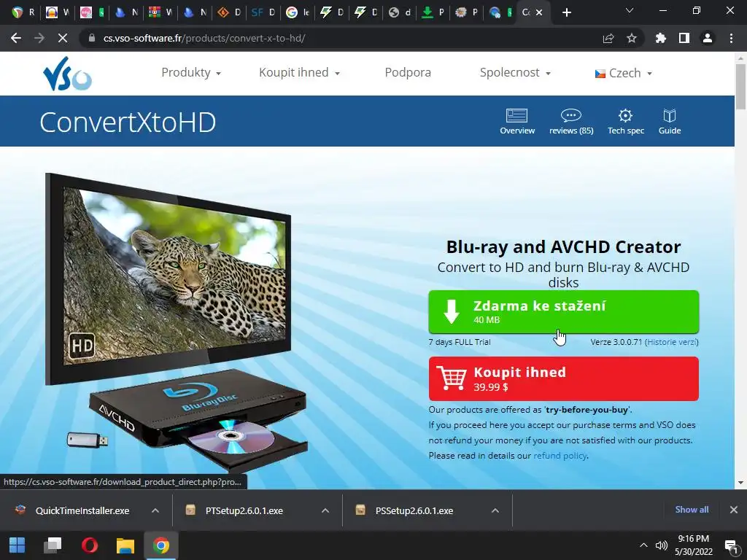Image resolution: width=747 pixels, height=560 pixels.
Task: Open Chrome extensions puzzle icon
Action: pyautogui.click(x=660, y=38)
